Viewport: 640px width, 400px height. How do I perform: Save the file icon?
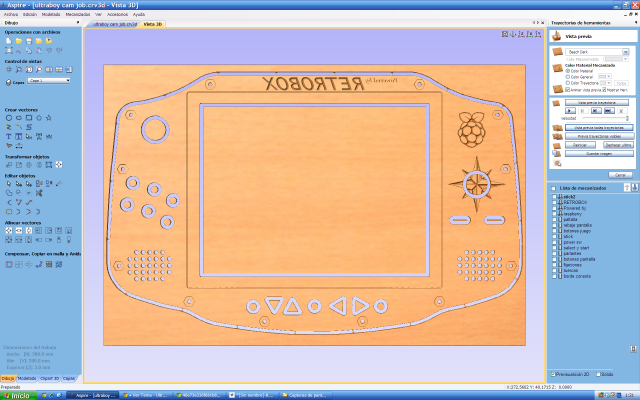[x=29, y=41]
